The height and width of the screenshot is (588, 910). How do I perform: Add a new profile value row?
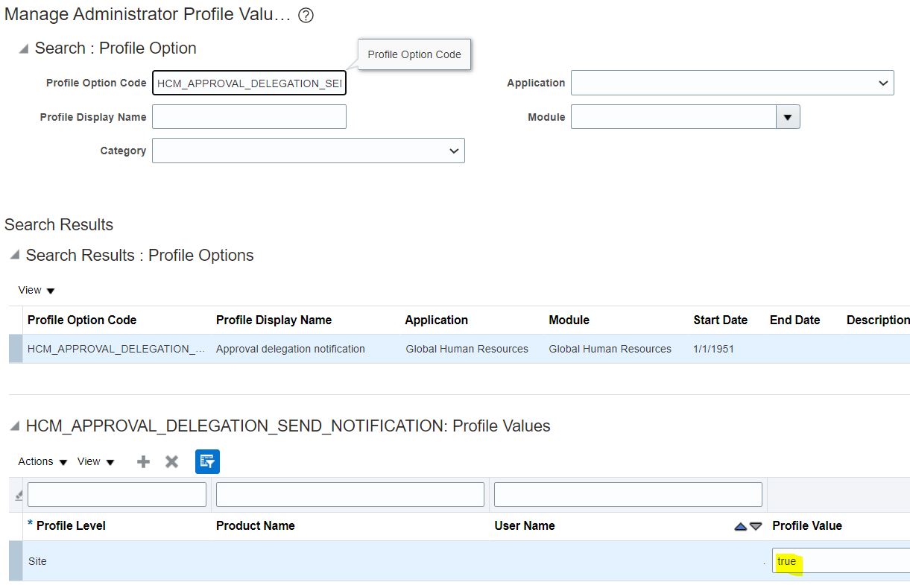144,462
